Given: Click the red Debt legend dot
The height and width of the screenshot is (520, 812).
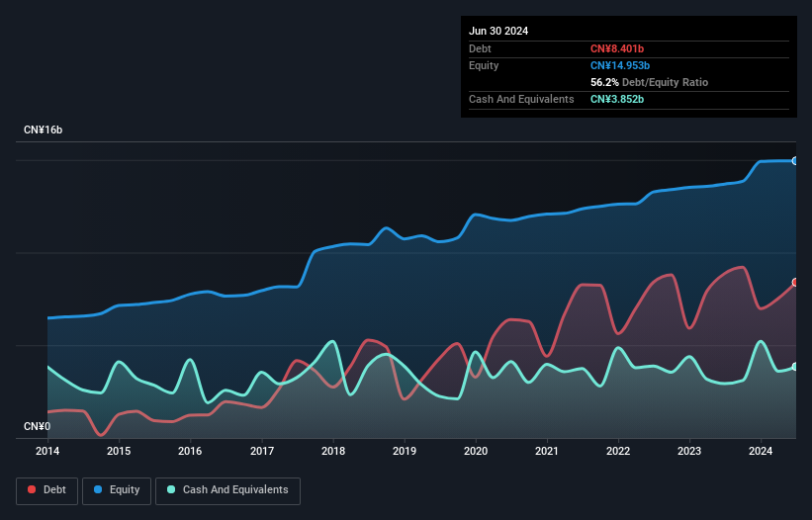Looking at the screenshot, I should point(32,489).
